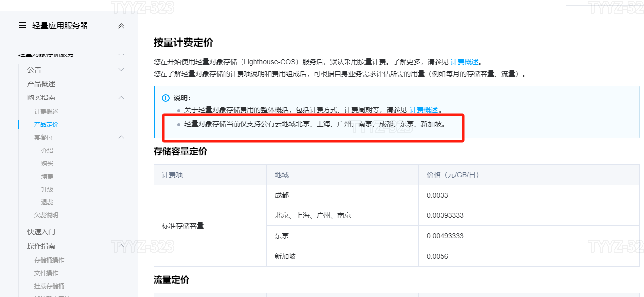
Task: Click the 按量计费定价 heading
Action: [x=183, y=43]
